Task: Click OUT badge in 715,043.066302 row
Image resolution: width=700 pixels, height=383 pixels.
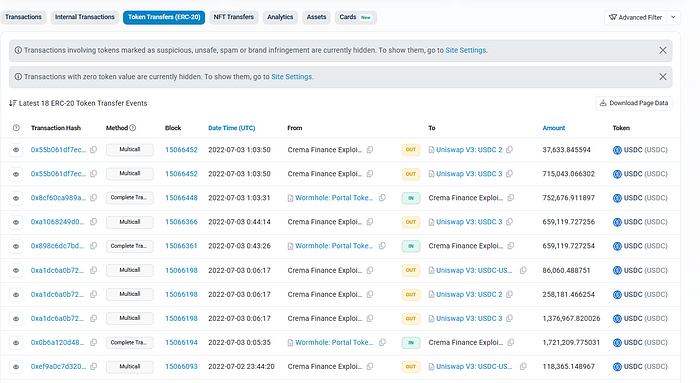Action: (x=411, y=174)
